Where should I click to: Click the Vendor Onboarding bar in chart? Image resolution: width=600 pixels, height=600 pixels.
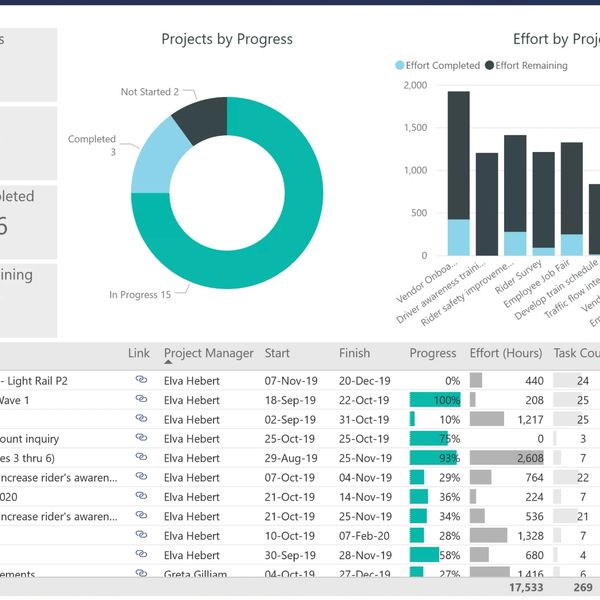tap(458, 170)
